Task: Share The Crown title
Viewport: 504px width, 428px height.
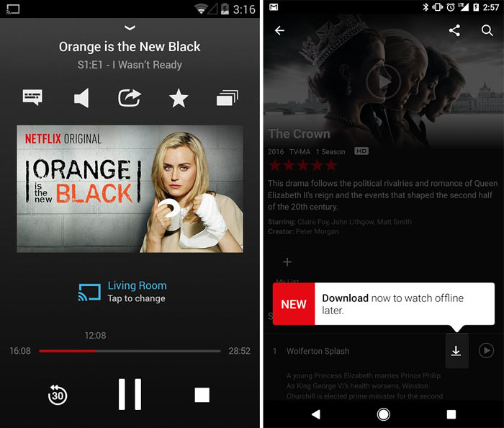Action: [454, 30]
